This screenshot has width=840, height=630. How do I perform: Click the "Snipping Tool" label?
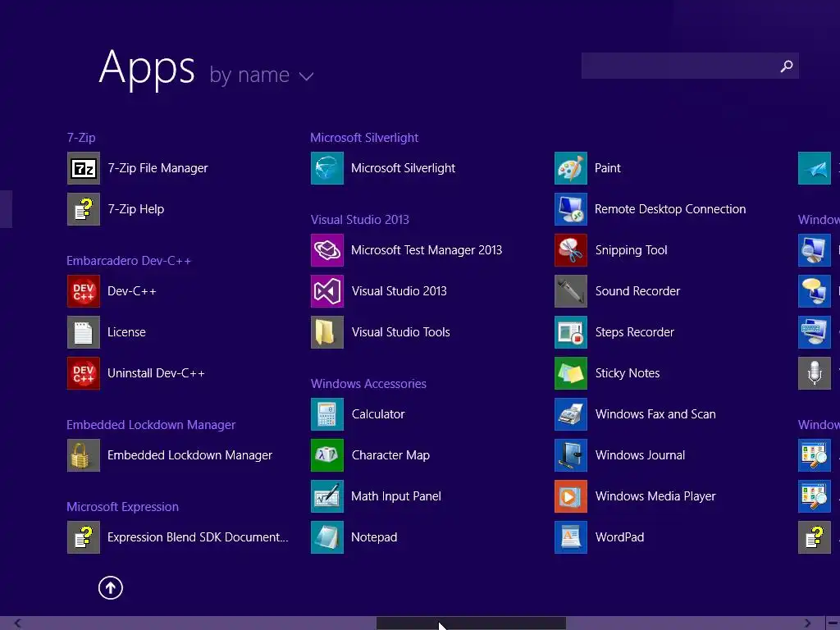click(x=631, y=250)
